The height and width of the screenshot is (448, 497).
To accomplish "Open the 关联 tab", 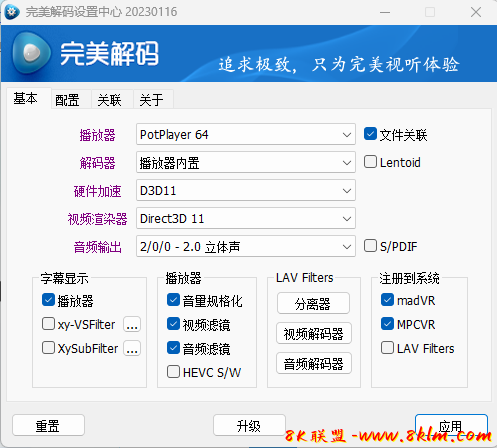I will click(x=109, y=100).
